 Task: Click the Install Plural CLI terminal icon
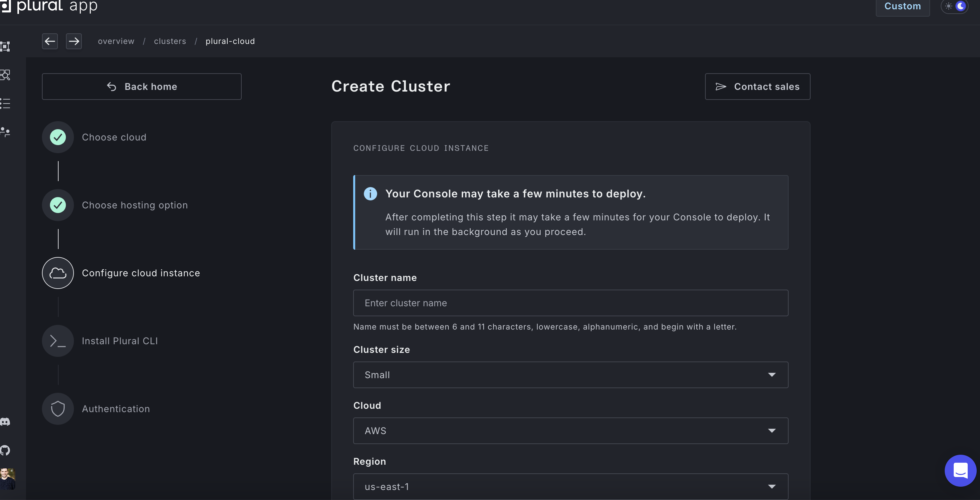click(58, 341)
